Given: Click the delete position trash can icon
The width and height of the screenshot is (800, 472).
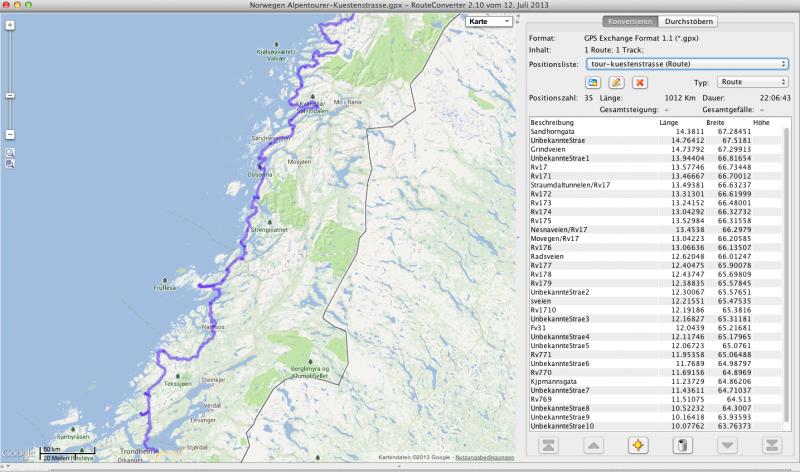Looking at the screenshot, I should click(680, 445).
